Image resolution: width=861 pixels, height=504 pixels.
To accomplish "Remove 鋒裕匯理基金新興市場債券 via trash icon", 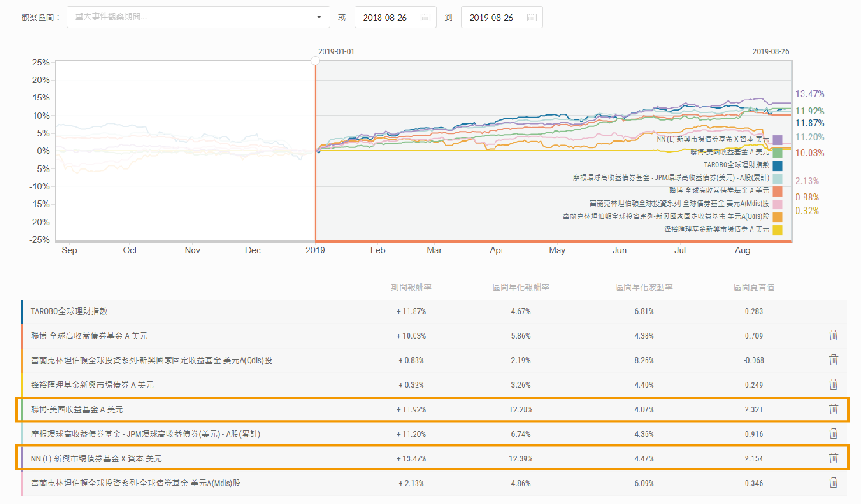I will point(833,385).
